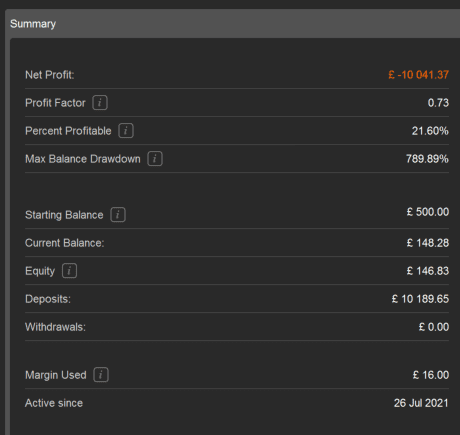
Task: Click the Active since label
Action: pos(54,403)
